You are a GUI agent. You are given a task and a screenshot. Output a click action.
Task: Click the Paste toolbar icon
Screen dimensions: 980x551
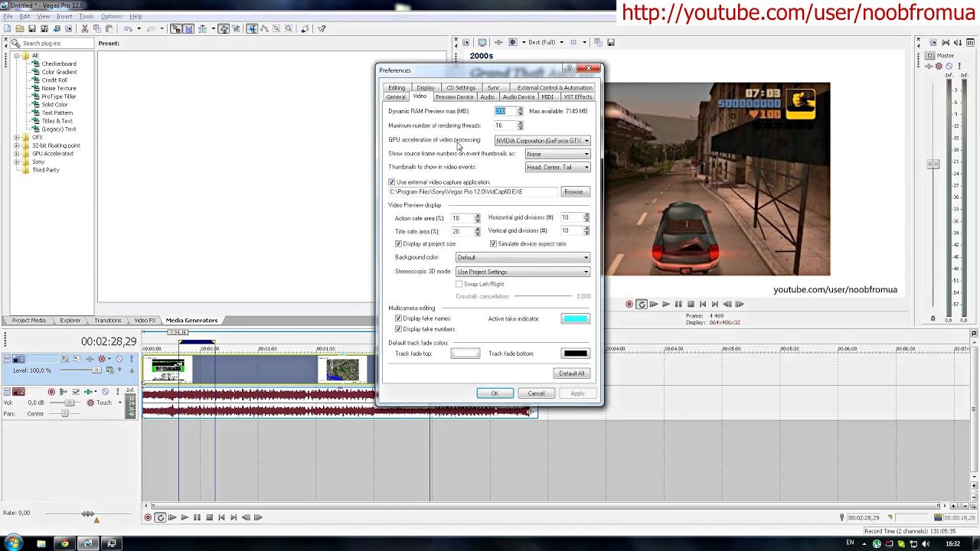click(109, 29)
